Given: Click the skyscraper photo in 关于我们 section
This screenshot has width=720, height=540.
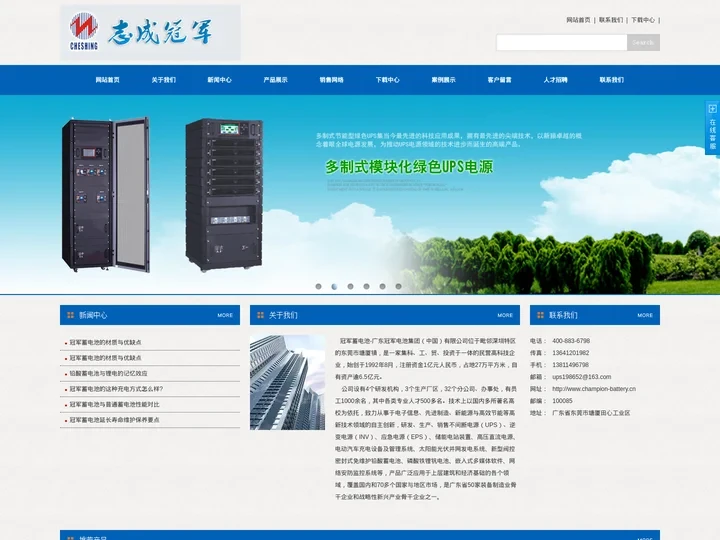Looking at the screenshot, I should tap(287, 382).
